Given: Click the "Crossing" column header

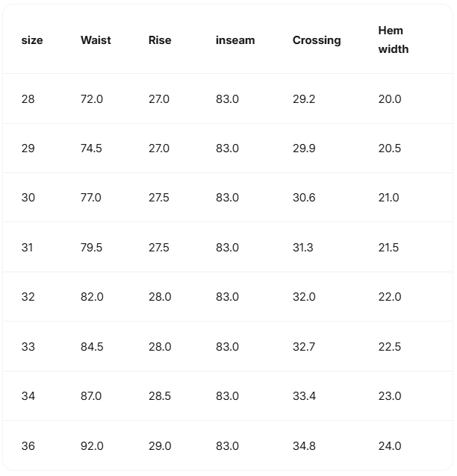Looking at the screenshot, I should [x=317, y=40].
